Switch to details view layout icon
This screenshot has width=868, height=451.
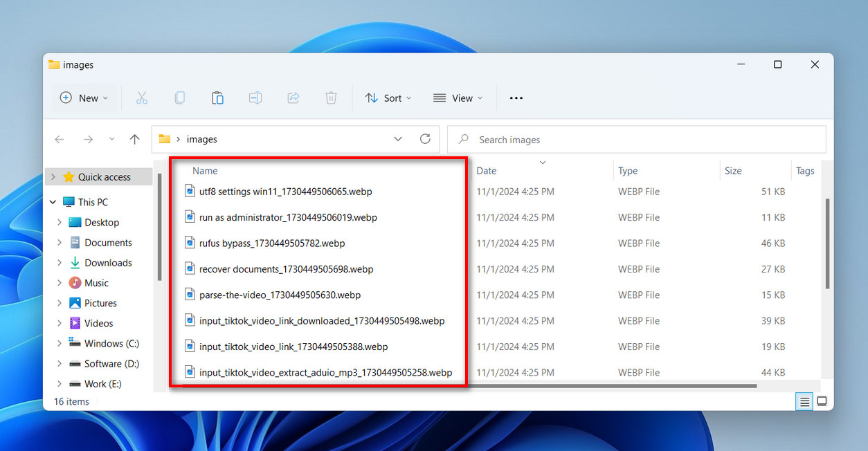coord(804,401)
